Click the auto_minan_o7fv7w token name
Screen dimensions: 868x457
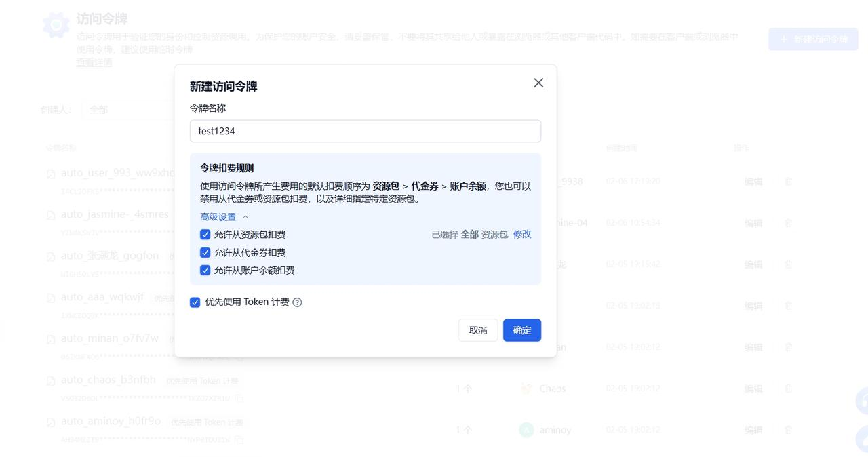[x=110, y=338]
